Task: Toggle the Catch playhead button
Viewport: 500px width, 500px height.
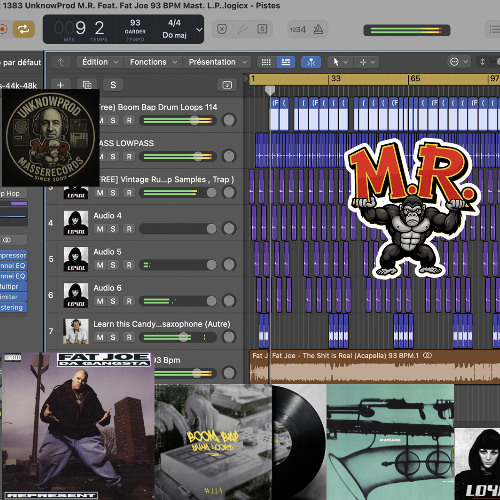Action: (311, 62)
